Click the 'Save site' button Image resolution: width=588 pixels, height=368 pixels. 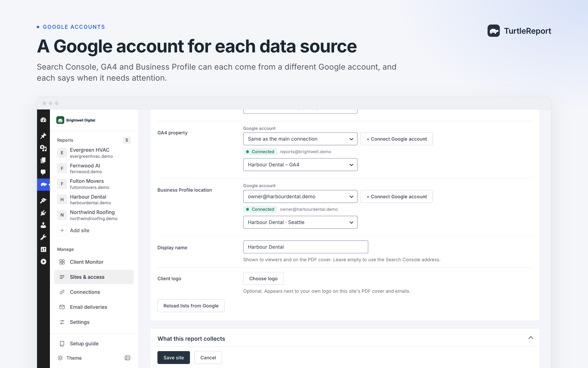point(174,358)
